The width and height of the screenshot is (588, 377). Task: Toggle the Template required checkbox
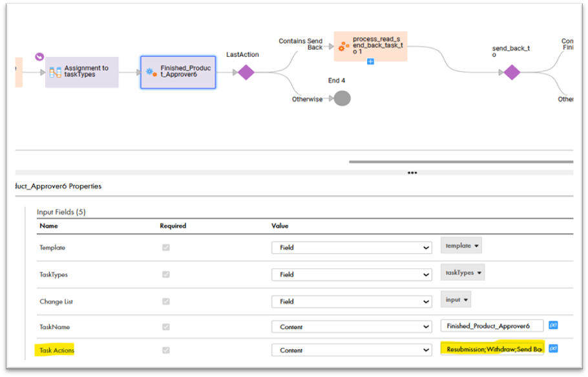166,248
